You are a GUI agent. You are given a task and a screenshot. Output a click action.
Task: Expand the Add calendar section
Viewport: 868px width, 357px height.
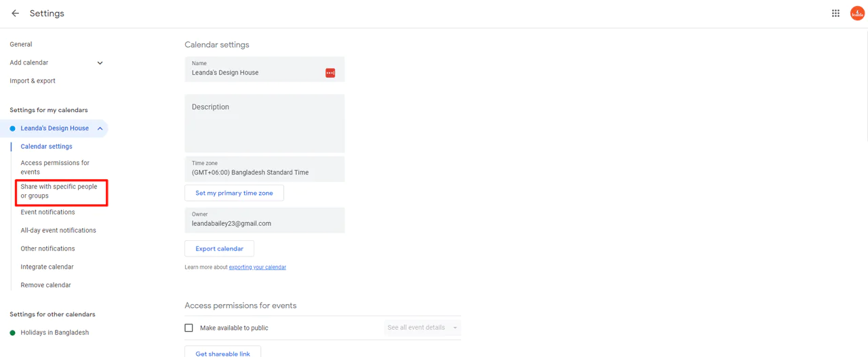(x=100, y=63)
